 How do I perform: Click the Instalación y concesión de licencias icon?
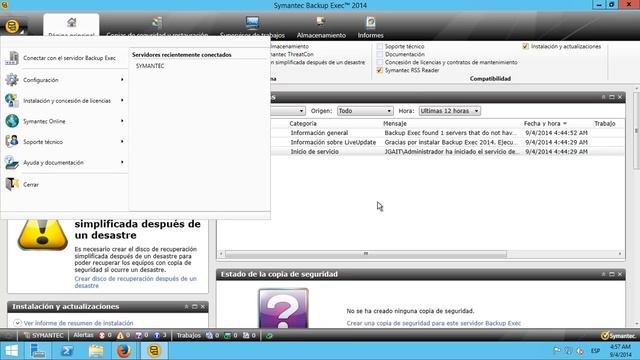click(12, 100)
